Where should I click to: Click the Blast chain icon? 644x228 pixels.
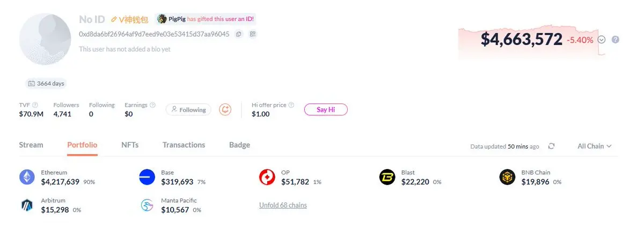387,177
